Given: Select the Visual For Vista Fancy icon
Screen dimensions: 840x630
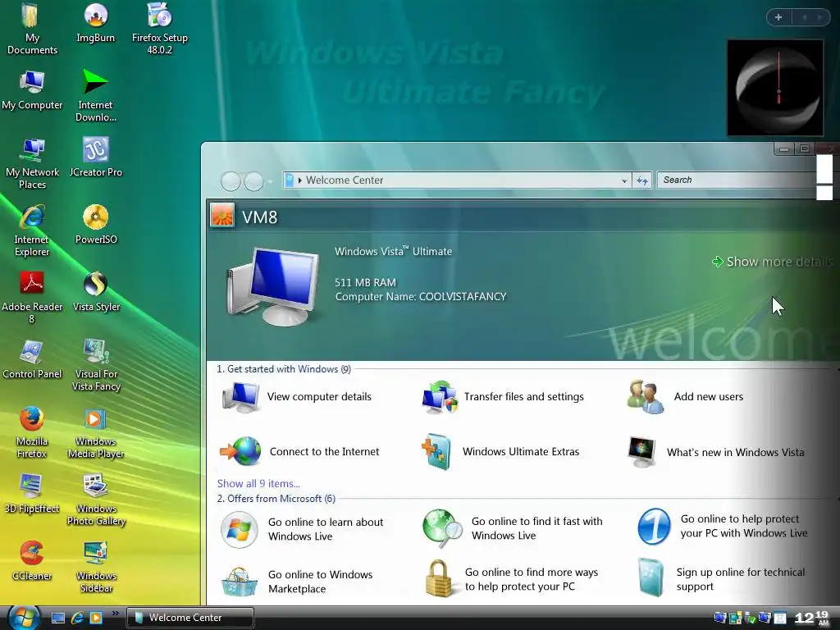Looking at the screenshot, I should point(95,366).
